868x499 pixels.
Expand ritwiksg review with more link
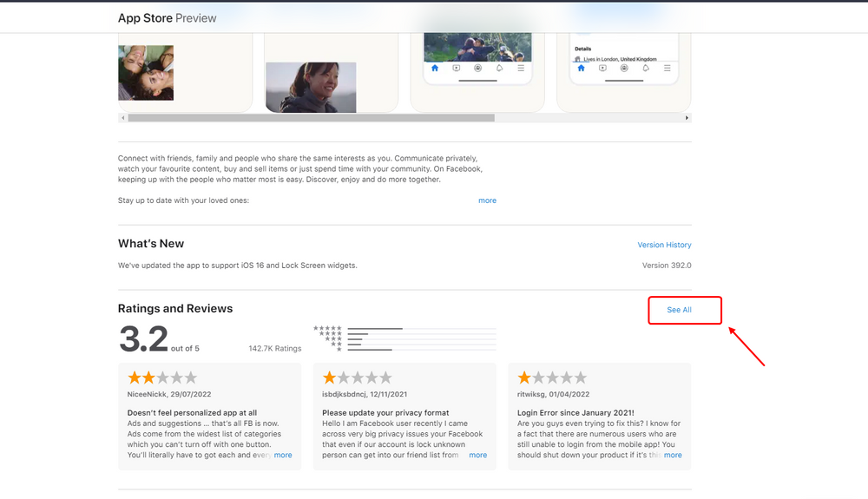[x=673, y=455]
